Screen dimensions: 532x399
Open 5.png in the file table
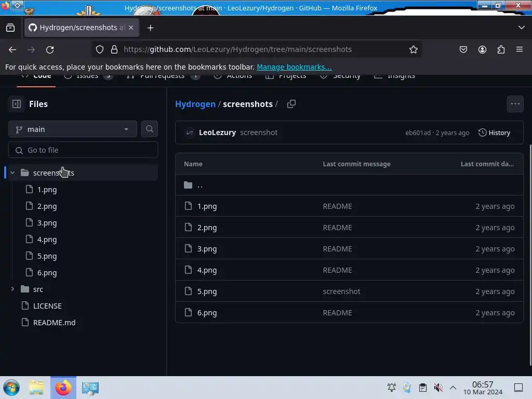[x=207, y=291]
